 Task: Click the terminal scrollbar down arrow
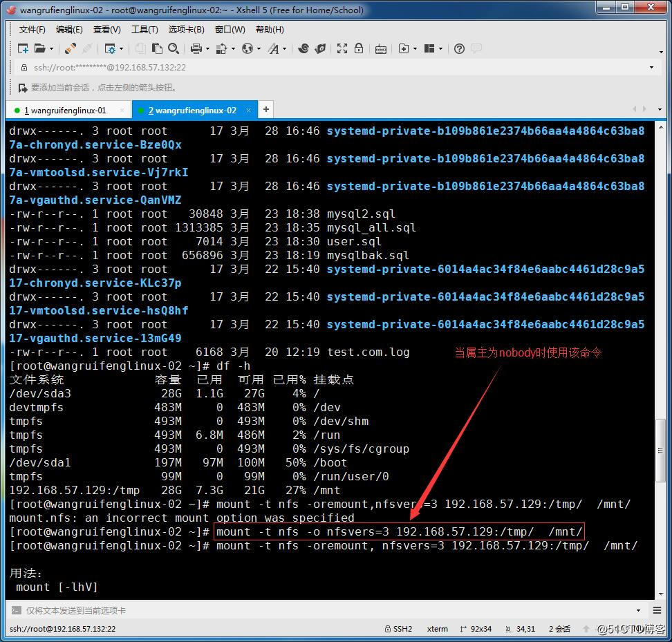click(660, 594)
